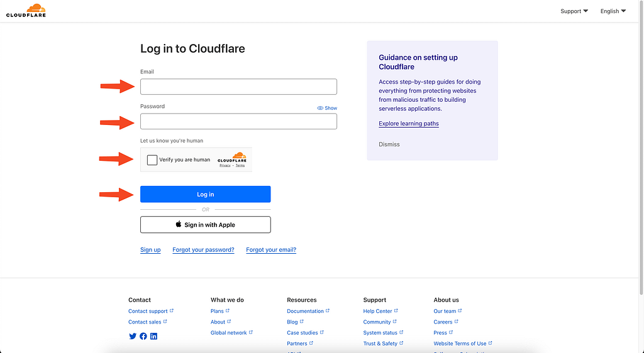Viewport: 644px width, 353px height.
Task: Open the English language dropdown
Action: [x=613, y=11]
